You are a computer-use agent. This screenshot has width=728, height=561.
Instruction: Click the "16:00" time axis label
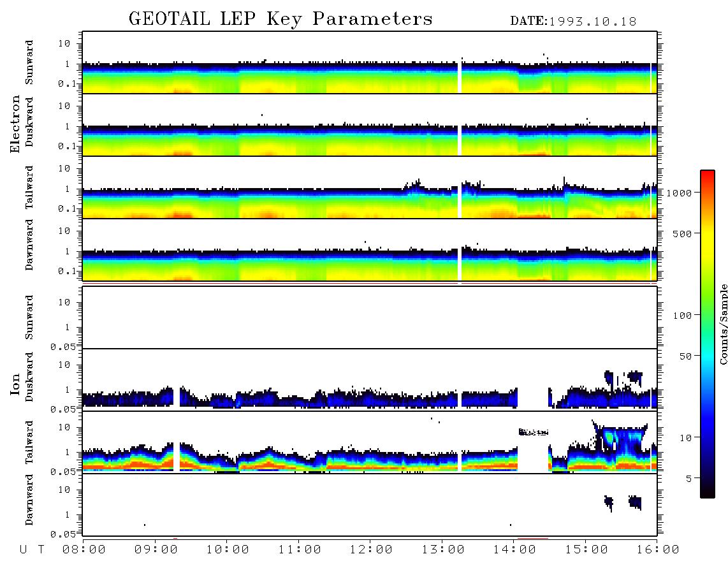tap(658, 550)
